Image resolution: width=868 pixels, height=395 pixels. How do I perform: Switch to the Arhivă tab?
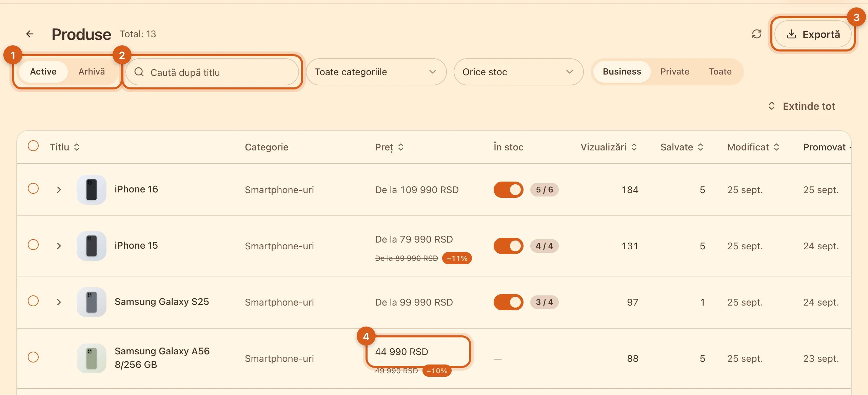pos(92,71)
